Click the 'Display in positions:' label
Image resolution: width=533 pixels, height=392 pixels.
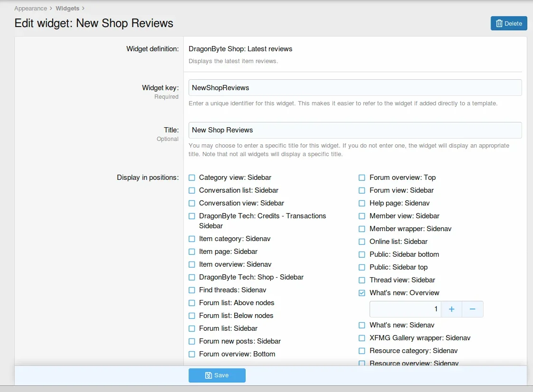pos(148,177)
